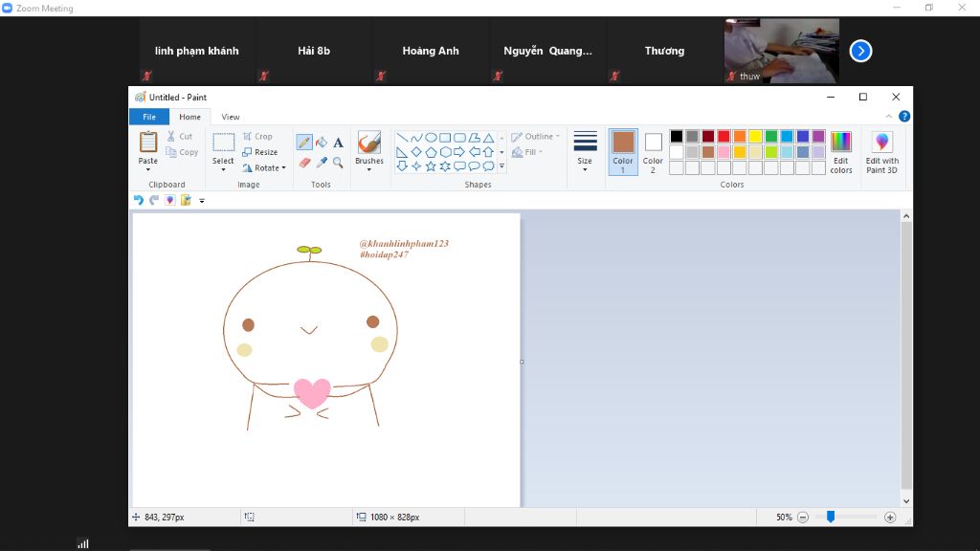Click Zoom out minus button
Image resolution: width=980 pixels, height=551 pixels.
tap(803, 518)
